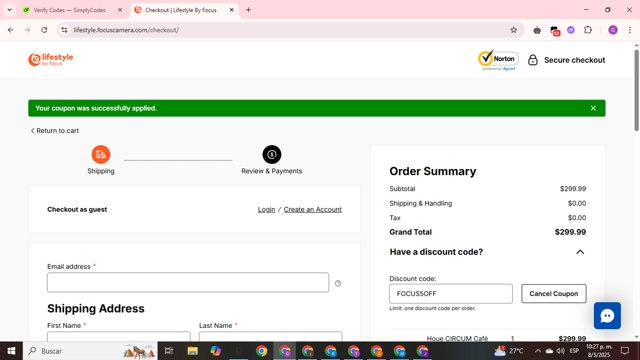Viewport: 640px width, 360px height.
Task: Switch to the Verify Codes SimplyCodes tab
Action: coord(69,10)
